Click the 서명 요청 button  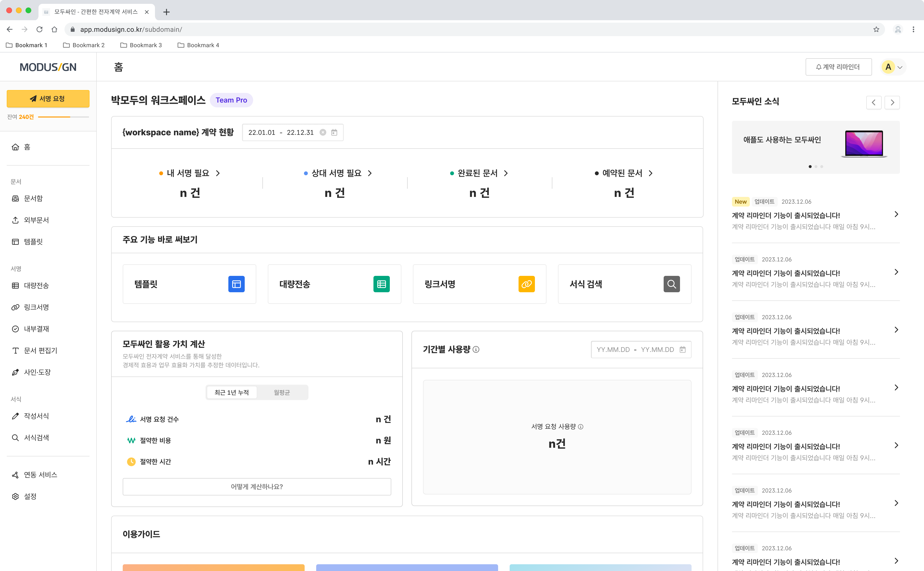pyautogui.click(x=48, y=98)
